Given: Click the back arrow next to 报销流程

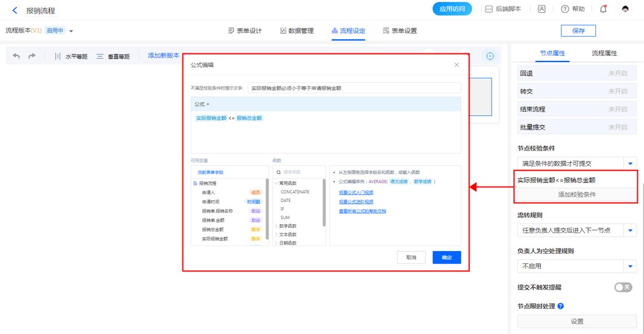Looking at the screenshot, I should [x=15, y=10].
